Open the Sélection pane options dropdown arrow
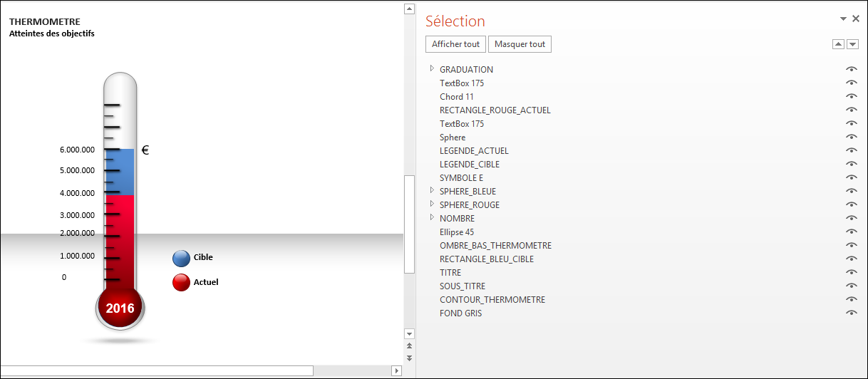868x379 pixels. pyautogui.click(x=843, y=19)
